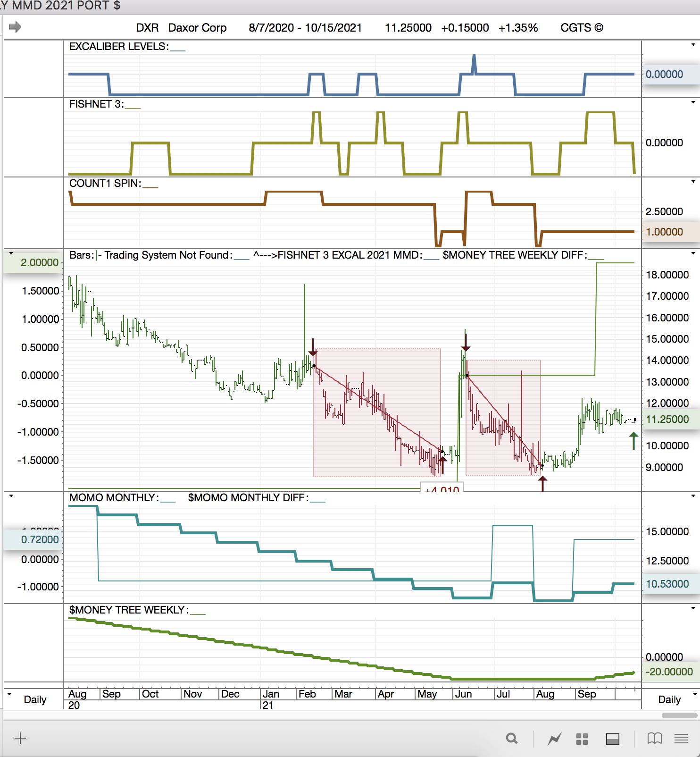Open the book icon in bottom toolbar
The height and width of the screenshot is (757, 700).
[x=655, y=739]
